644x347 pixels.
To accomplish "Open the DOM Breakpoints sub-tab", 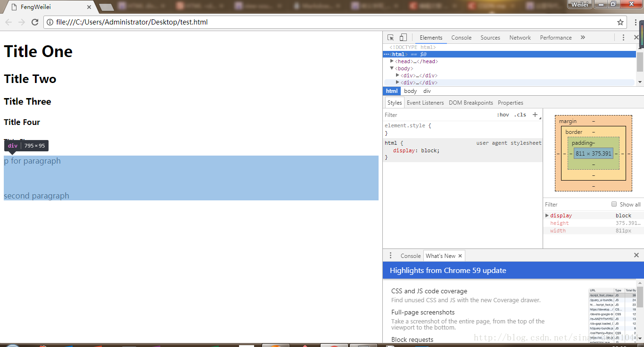I will point(471,103).
